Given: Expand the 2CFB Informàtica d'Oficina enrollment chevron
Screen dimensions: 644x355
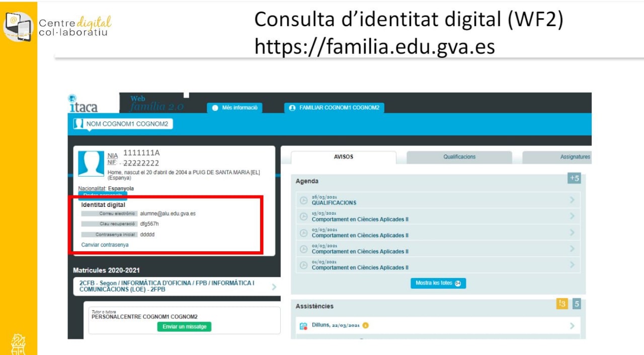Looking at the screenshot, I should click(274, 287).
